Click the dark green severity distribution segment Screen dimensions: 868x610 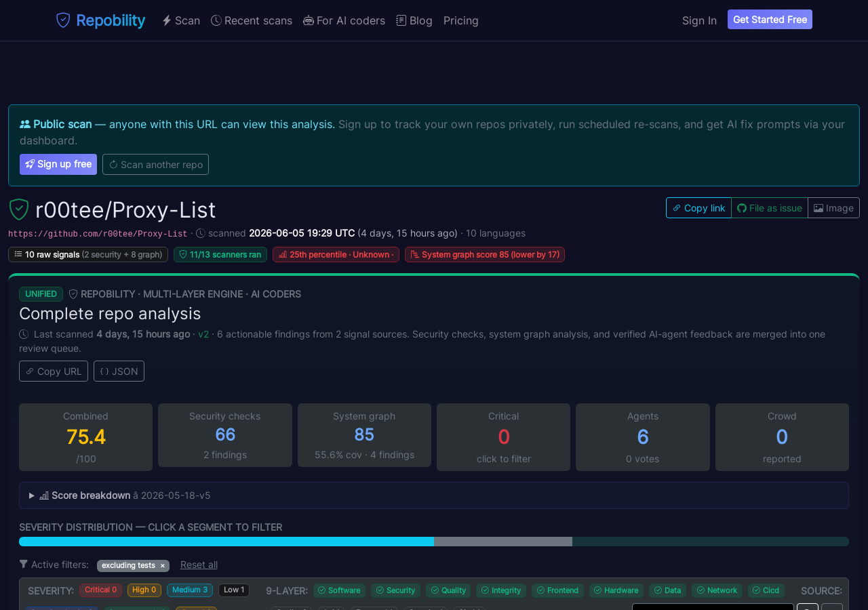711,542
